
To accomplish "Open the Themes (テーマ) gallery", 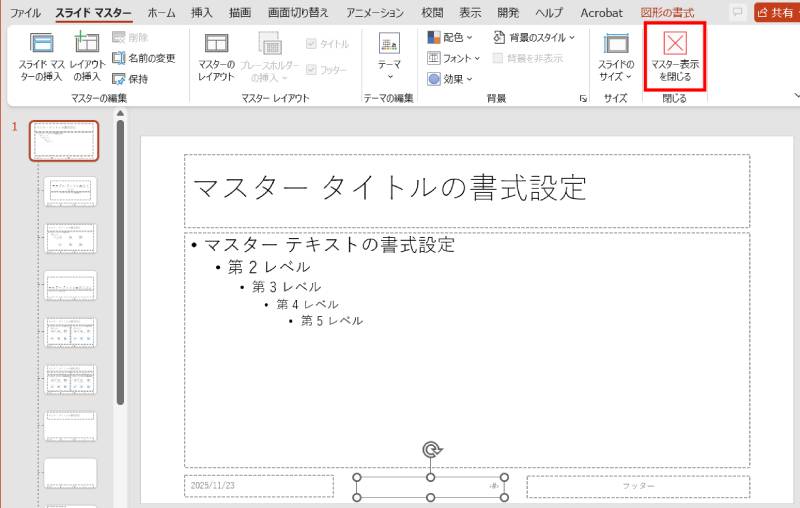I will [x=389, y=57].
